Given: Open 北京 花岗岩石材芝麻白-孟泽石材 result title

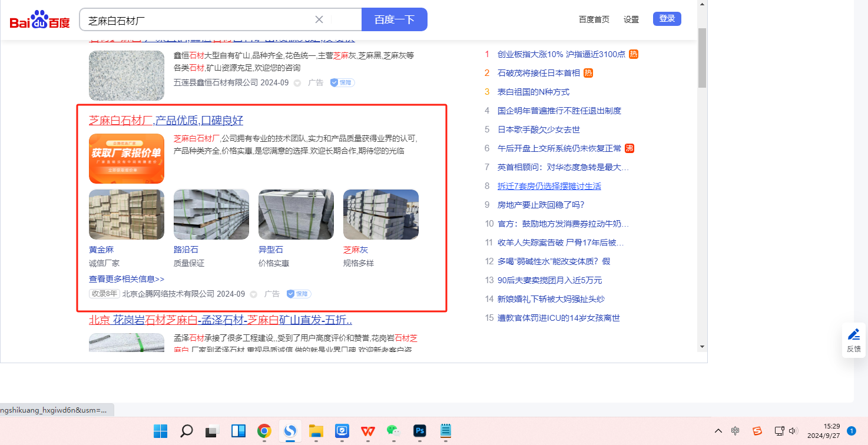Looking at the screenshot, I should [x=221, y=320].
